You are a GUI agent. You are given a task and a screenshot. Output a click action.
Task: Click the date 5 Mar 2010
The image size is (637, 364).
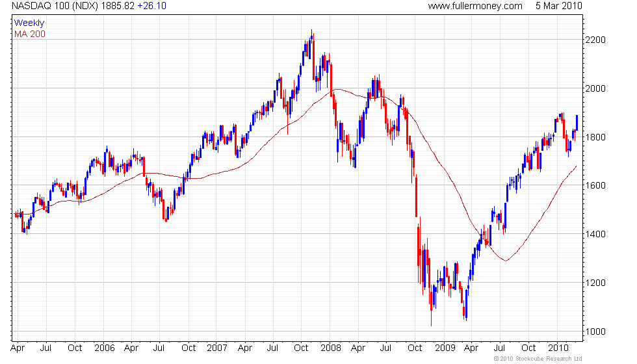tap(558, 6)
